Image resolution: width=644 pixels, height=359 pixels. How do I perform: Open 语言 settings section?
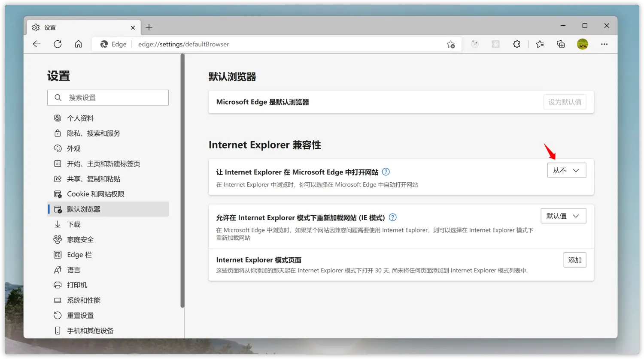pyautogui.click(x=108, y=270)
